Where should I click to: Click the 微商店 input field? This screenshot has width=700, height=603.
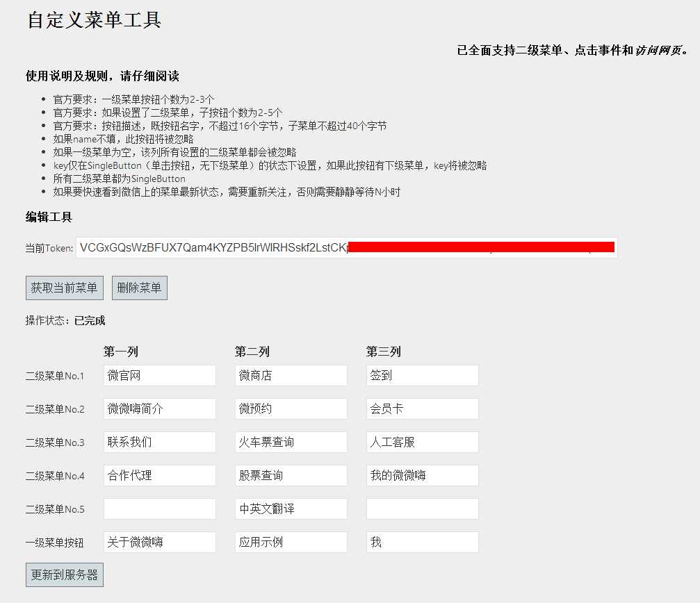point(291,376)
